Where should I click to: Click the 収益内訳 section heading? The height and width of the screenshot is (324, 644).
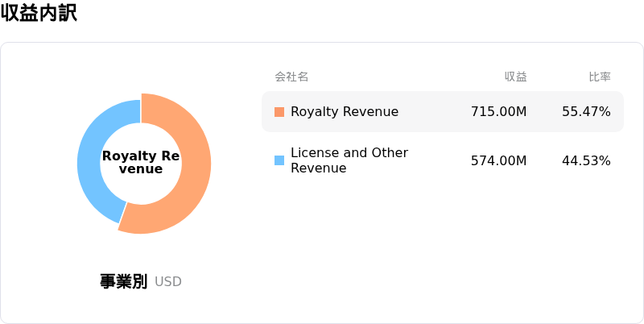[39, 13]
